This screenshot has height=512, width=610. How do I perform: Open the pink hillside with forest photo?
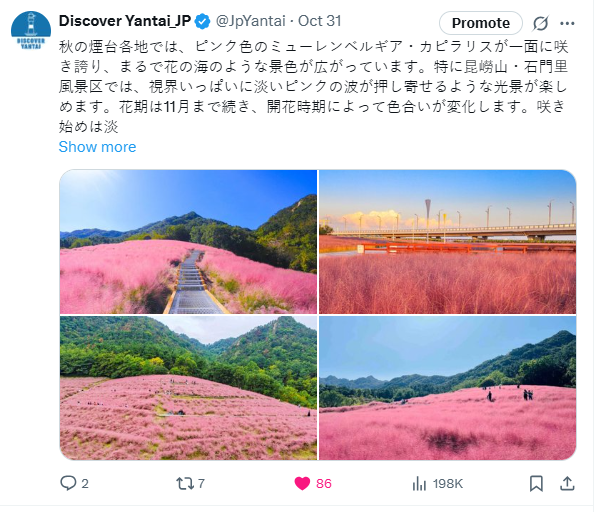pos(188,388)
